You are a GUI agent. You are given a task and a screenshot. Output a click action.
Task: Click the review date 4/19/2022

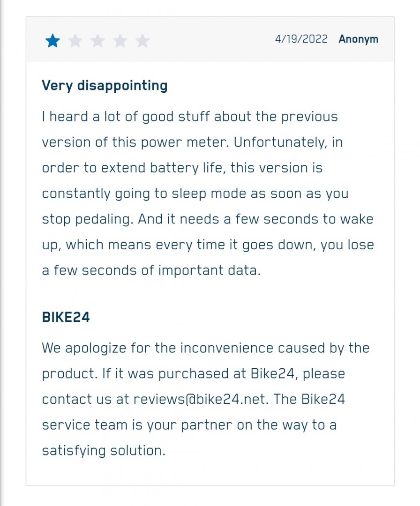point(301,39)
